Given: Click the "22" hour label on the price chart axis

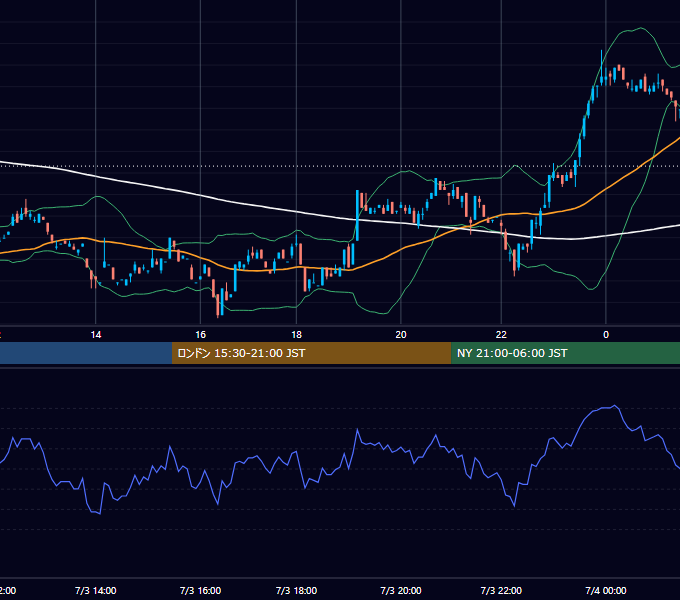Looking at the screenshot, I should [501, 335].
